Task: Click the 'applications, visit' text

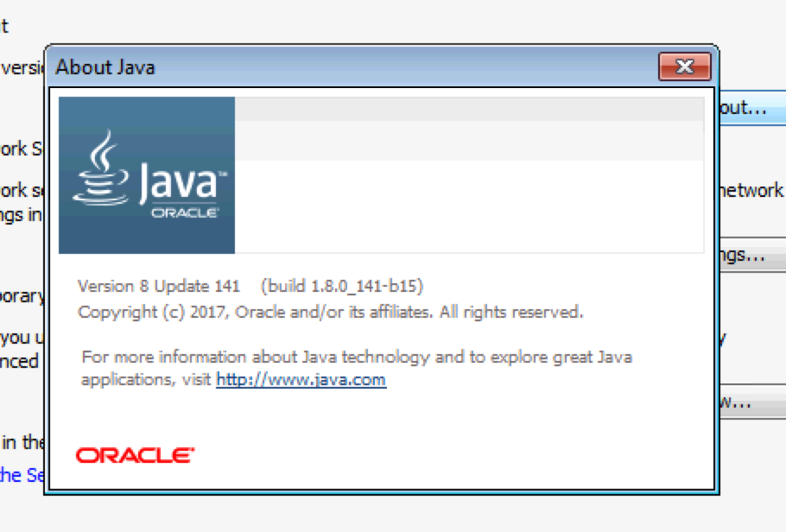Action: coord(147,380)
